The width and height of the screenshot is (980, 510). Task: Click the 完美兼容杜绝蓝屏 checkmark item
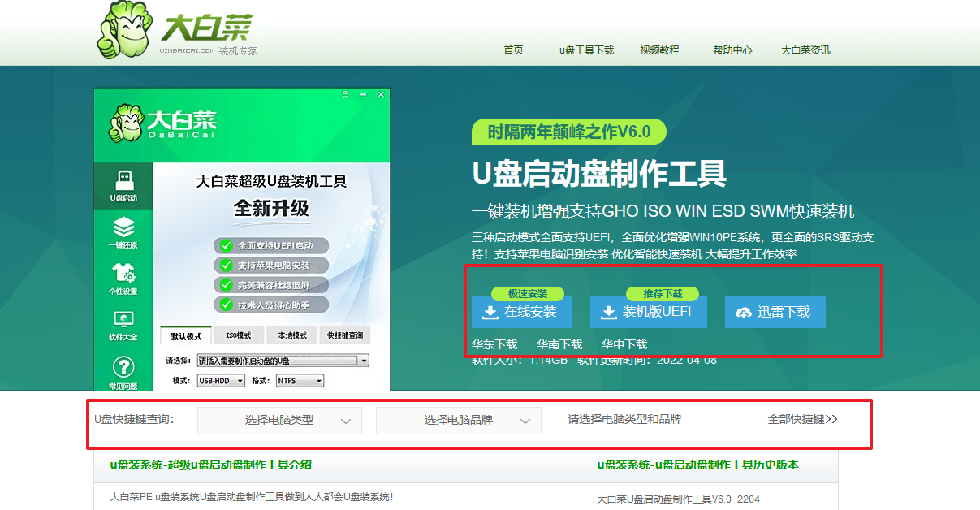pyautogui.click(x=271, y=285)
